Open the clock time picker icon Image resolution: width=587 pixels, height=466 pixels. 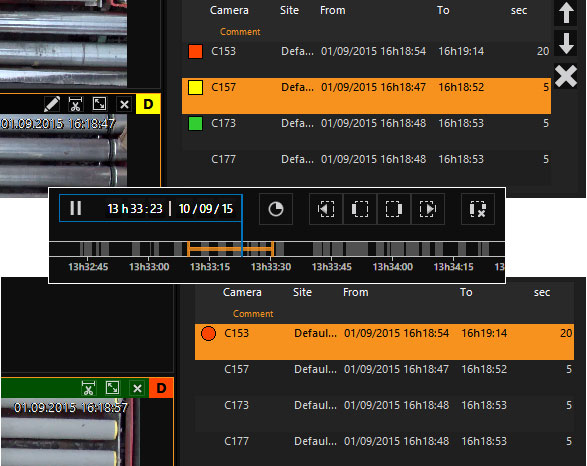[x=276, y=209]
